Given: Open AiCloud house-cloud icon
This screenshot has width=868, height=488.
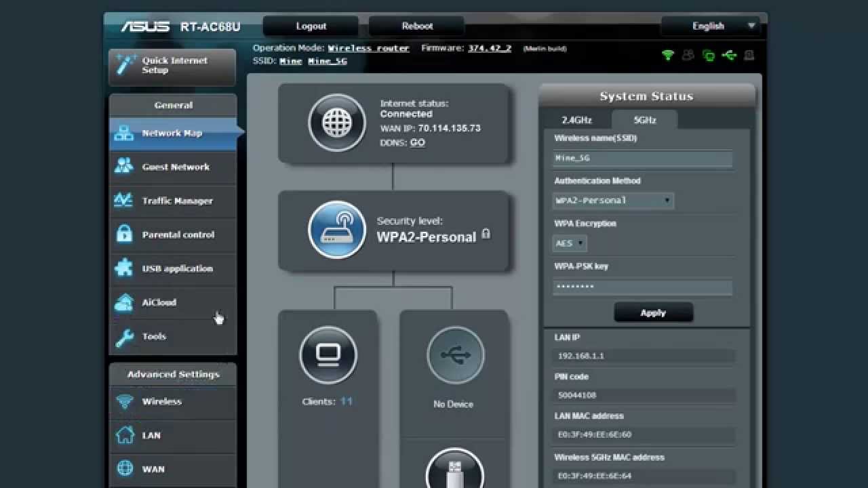Looking at the screenshot, I should click(x=124, y=302).
